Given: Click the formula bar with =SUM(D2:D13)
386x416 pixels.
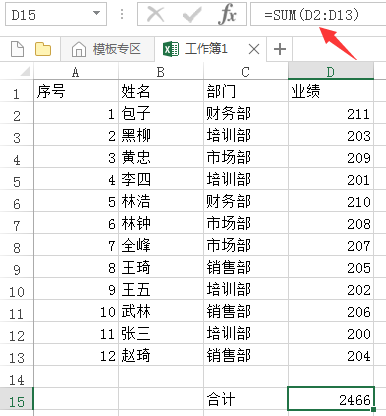Looking at the screenshot, I should click(x=318, y=14).
